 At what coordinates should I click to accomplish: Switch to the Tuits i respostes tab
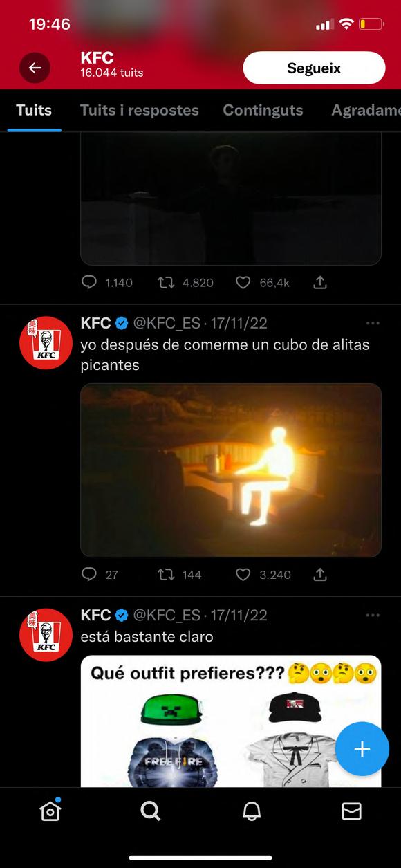pyautogui.click(x=139, y=110)
